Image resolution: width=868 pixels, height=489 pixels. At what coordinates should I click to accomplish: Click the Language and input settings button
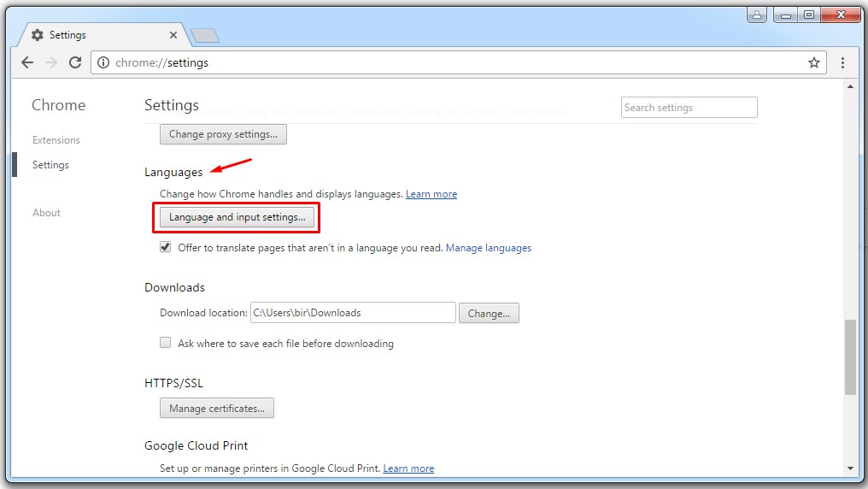coord(237,217)
